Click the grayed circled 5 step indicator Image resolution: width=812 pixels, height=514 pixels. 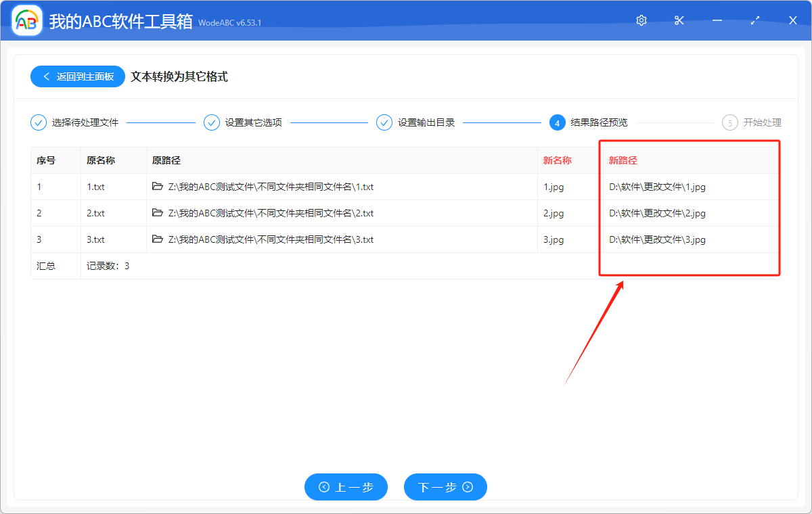click(730, 122)
